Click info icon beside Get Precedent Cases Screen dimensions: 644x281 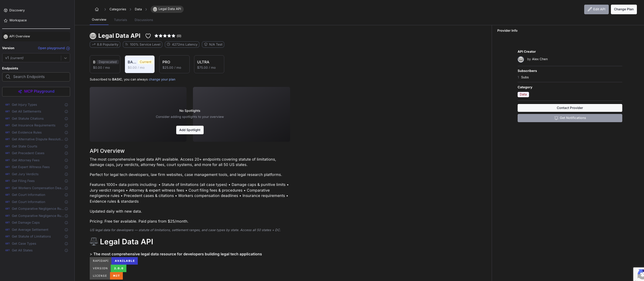(x=66, y=153)
